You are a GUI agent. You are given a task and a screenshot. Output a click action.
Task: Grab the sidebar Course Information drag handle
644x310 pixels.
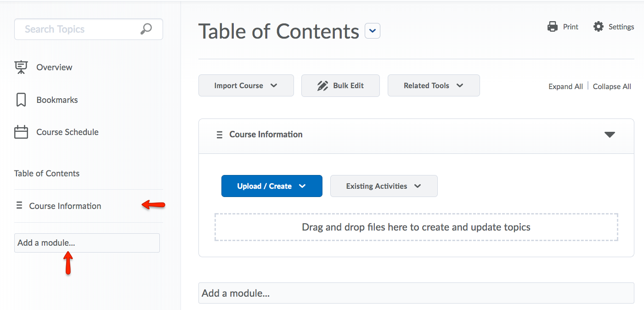[x=19, y=205]
